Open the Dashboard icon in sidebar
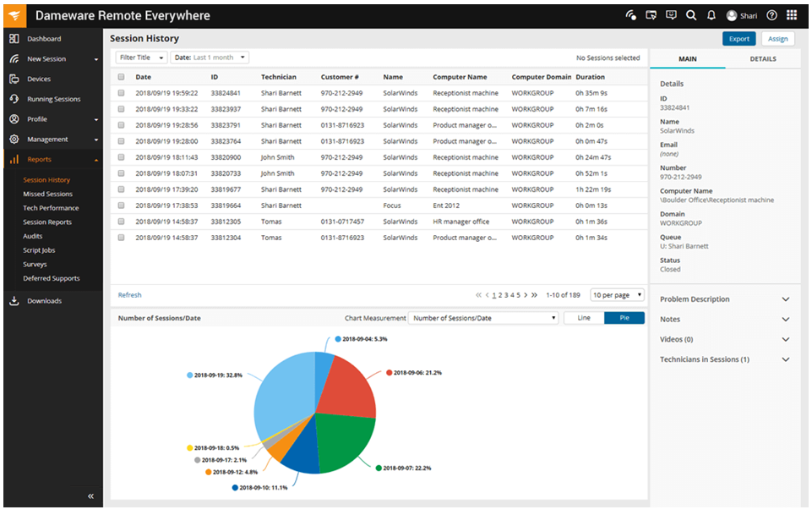The width and height of the screenshot is (812, 515). pyautogui.click(x=14, y=39)
